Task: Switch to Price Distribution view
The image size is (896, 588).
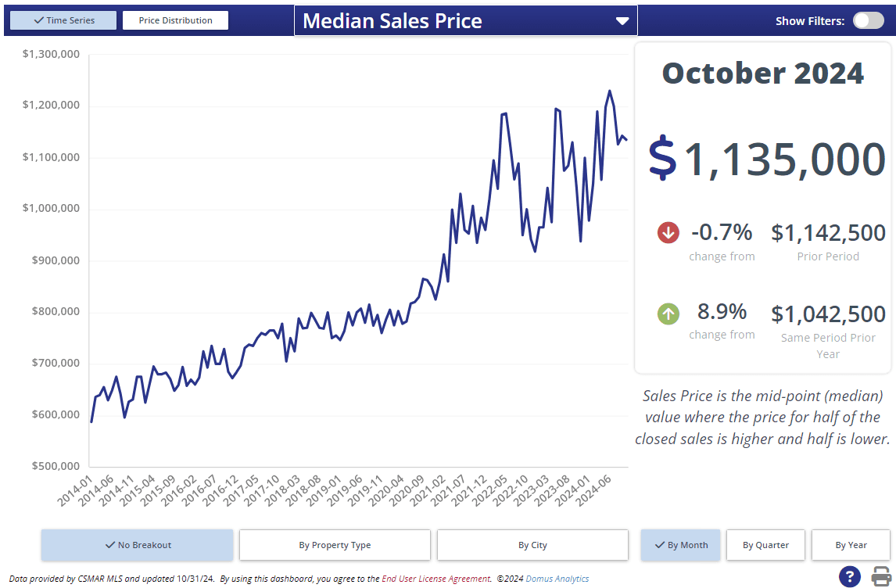Action: coord(175,20)
